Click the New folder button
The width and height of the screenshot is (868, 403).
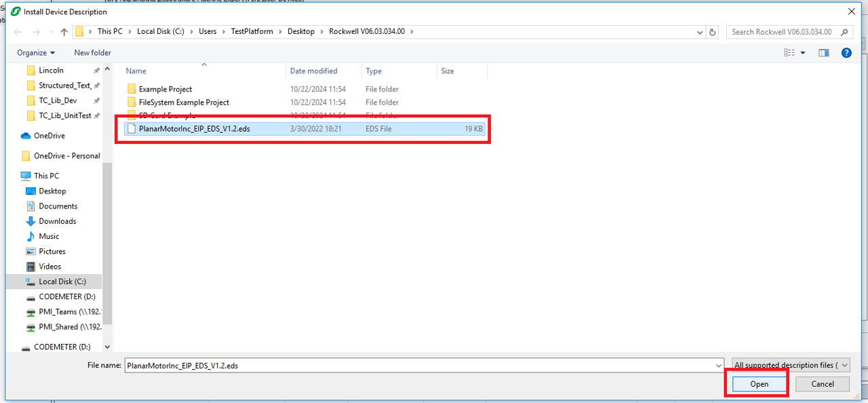92,53
